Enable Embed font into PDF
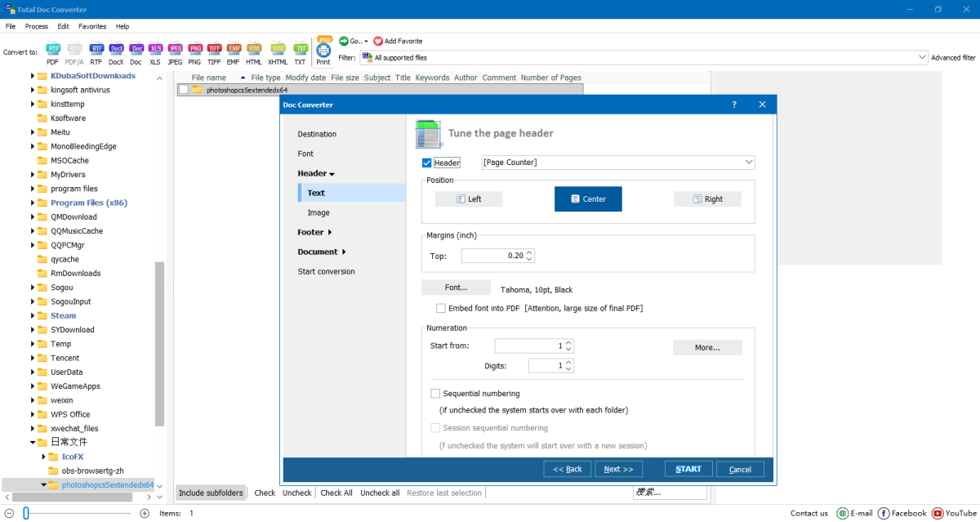 click(x=441, y=308)
